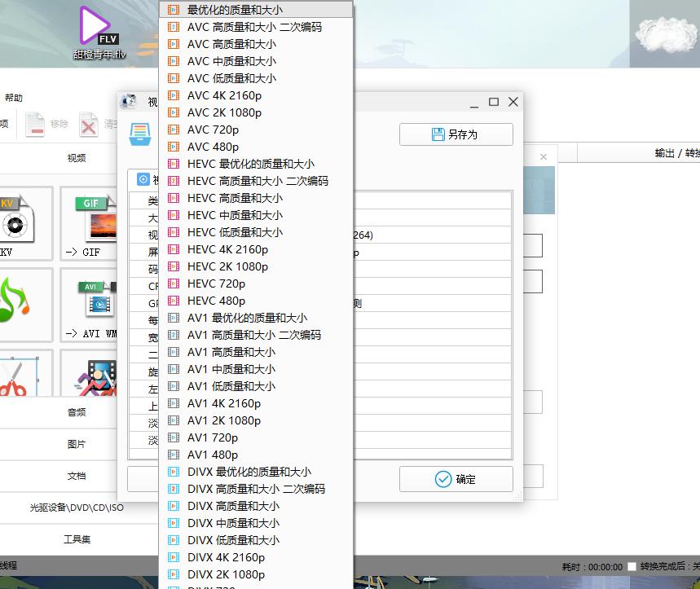Image resolution: width=700 pixels, height=589 pixels.
Task: Choose the -> GIF conversion icon
Action: click(88, 225)
